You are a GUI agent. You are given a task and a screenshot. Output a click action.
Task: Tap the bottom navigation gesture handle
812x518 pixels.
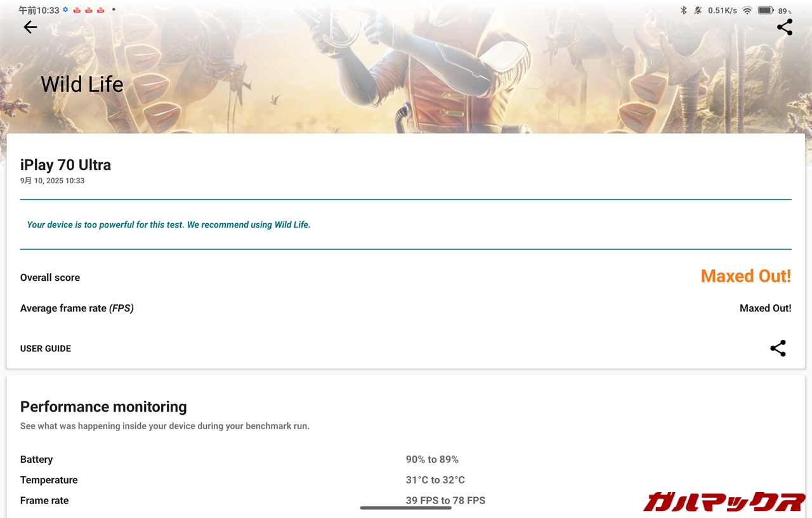coord(406,508)
